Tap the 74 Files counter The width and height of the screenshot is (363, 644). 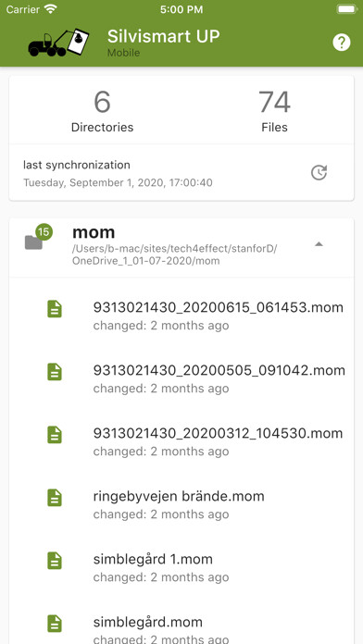pos(274,111)
